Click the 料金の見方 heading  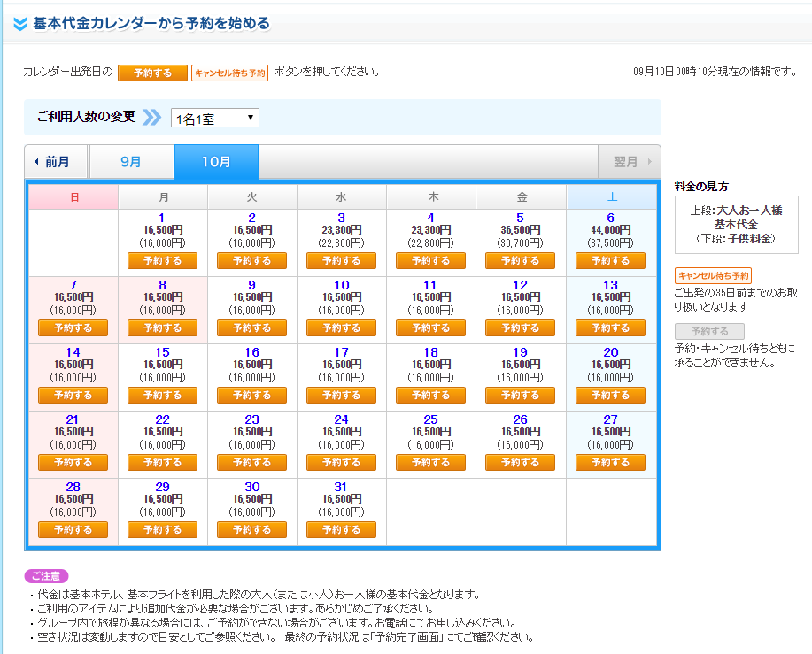click(701, 187)
